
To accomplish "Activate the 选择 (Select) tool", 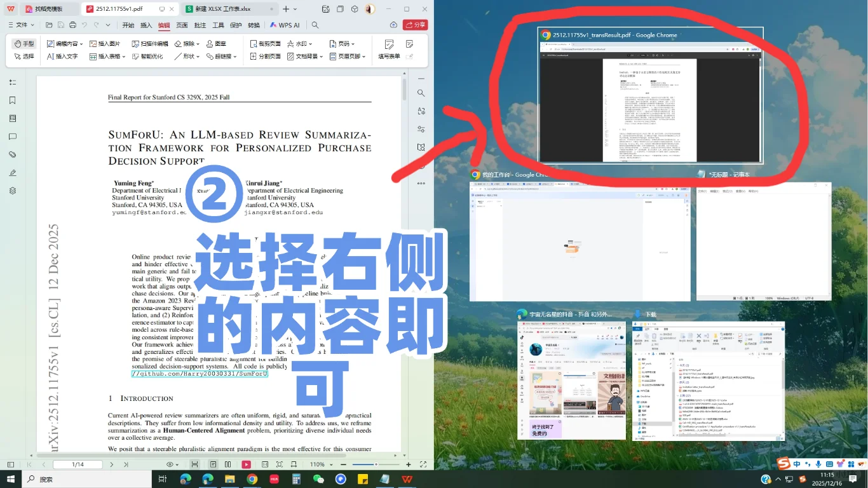I will pyautogui.click(x=24, y=57).
